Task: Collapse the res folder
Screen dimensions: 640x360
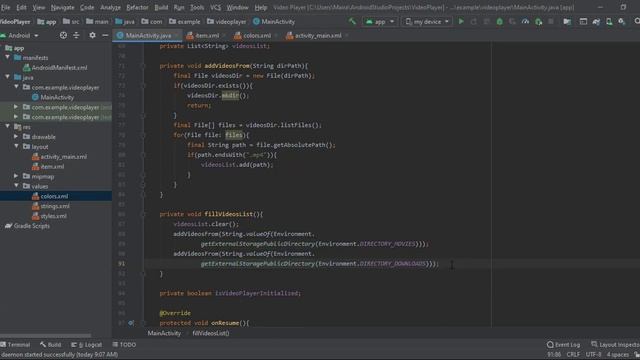Action: click(7, 127)
